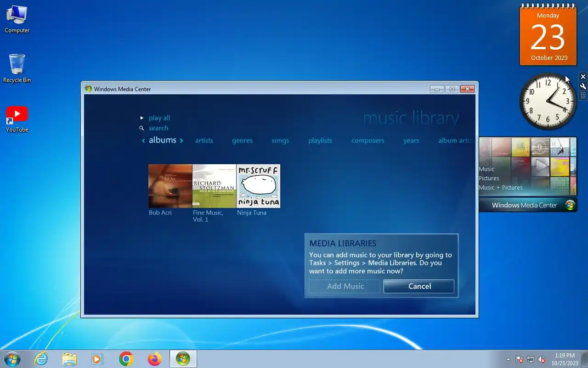Image resolution: width=588 pixels, height=368 pixels.
Task: Minimize the Windows Media Center window
Action: [437, 89]
